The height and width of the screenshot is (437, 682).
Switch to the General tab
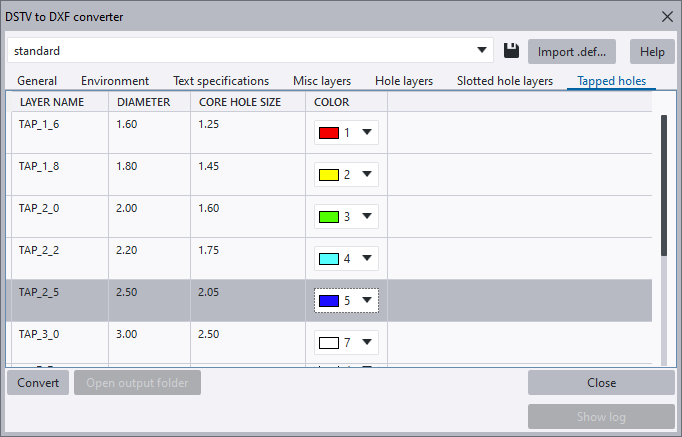pyautogui.click(x=37, y=81)
